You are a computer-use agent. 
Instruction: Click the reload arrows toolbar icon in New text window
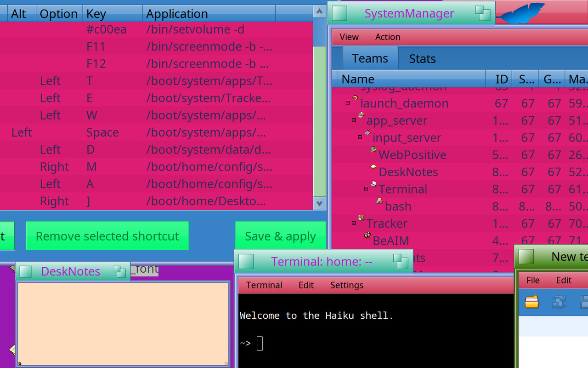click(559, 302)
